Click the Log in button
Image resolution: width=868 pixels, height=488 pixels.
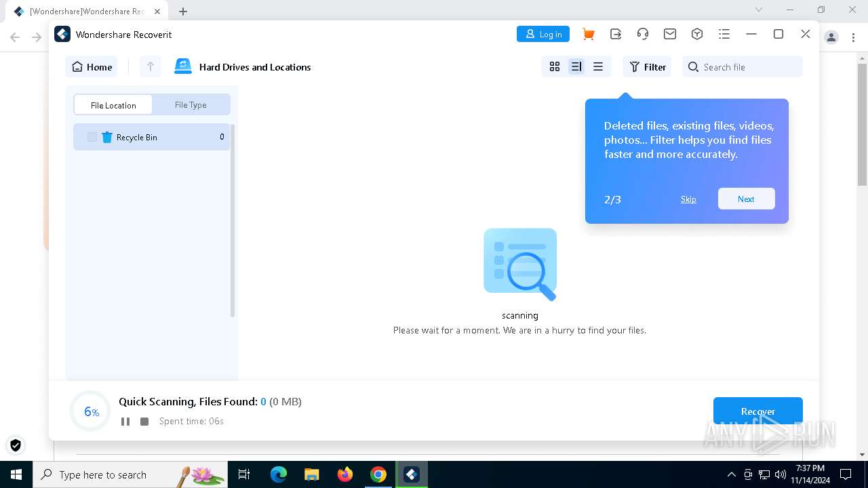coord(543,34)
